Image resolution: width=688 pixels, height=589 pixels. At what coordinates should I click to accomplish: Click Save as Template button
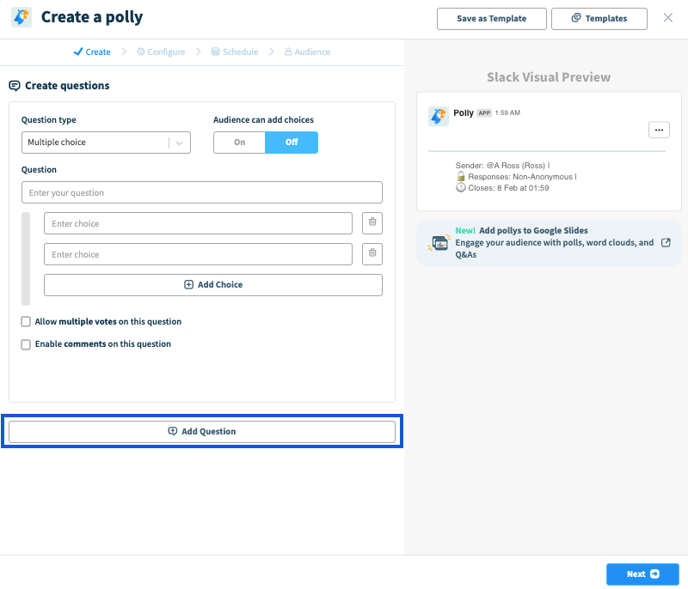491,18
